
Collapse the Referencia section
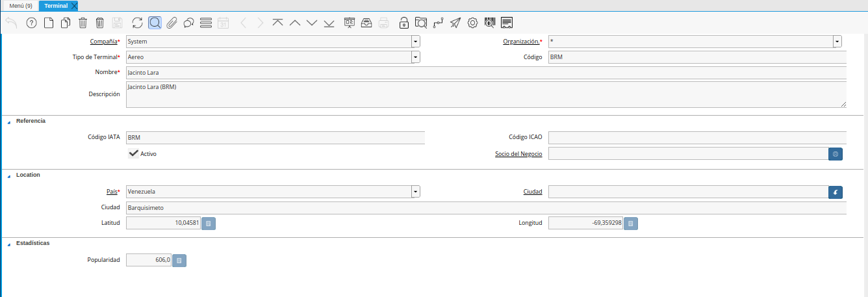(x=9, y=122)
